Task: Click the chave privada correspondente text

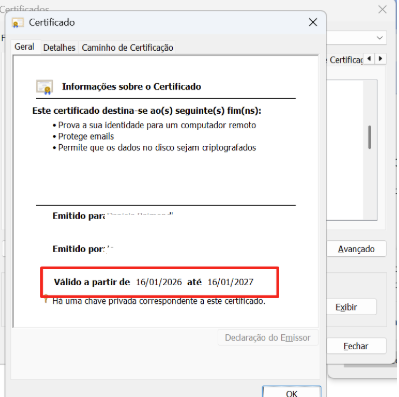Action: coord(159,301)
